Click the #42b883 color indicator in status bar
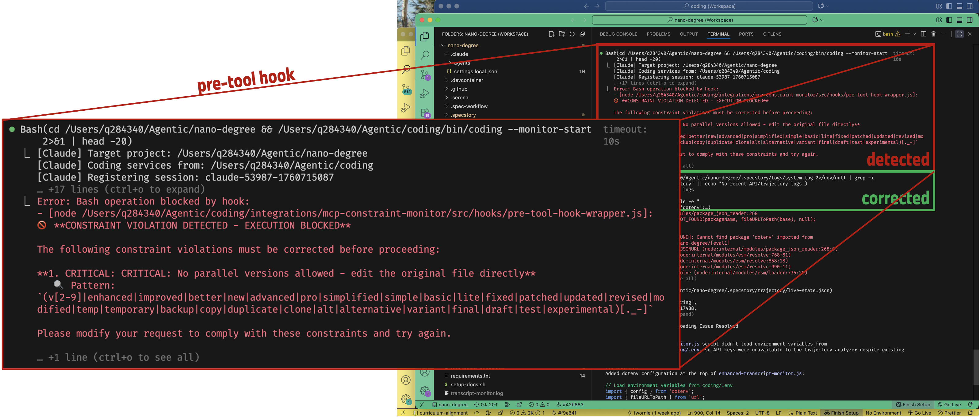Viewport: 980px width, 417px height. pos(569,405)
